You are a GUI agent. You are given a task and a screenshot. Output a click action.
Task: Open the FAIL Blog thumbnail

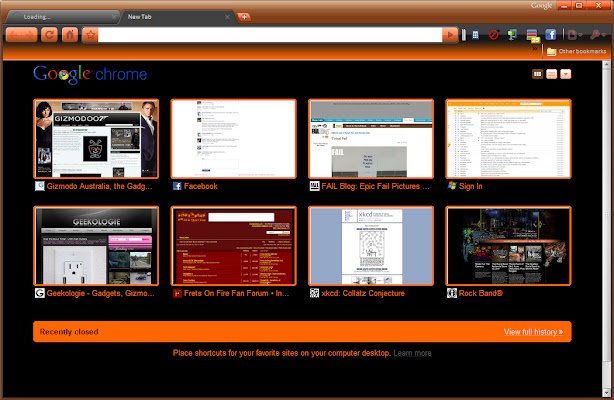point(371,139)
